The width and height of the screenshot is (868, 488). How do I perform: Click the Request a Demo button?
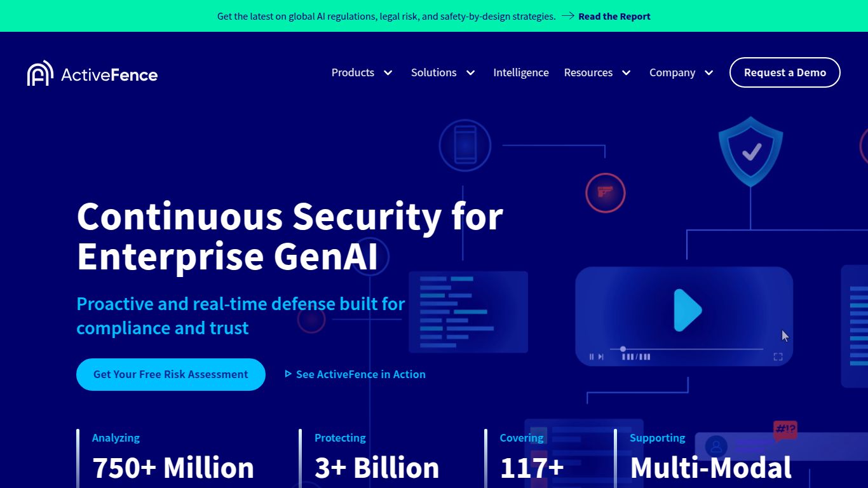(x=784, y=72)
